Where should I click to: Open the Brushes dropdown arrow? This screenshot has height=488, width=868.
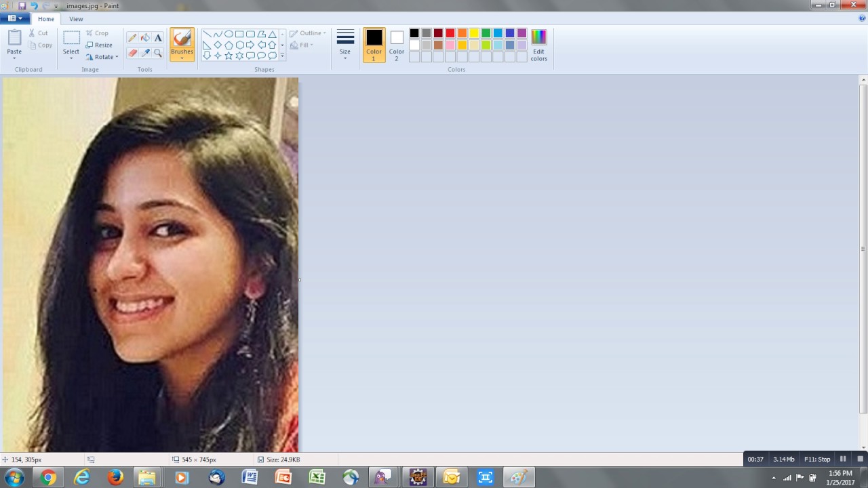182,58
